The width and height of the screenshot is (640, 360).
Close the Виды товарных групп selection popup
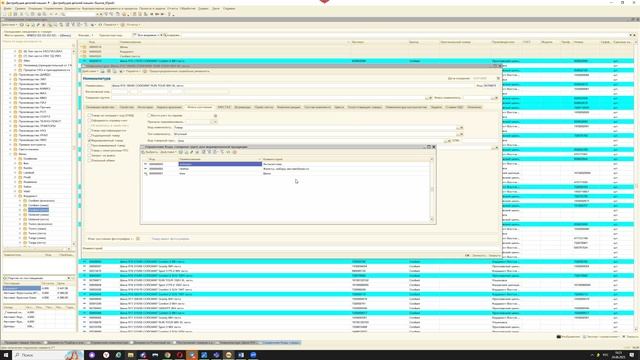[x=433, y=147]
